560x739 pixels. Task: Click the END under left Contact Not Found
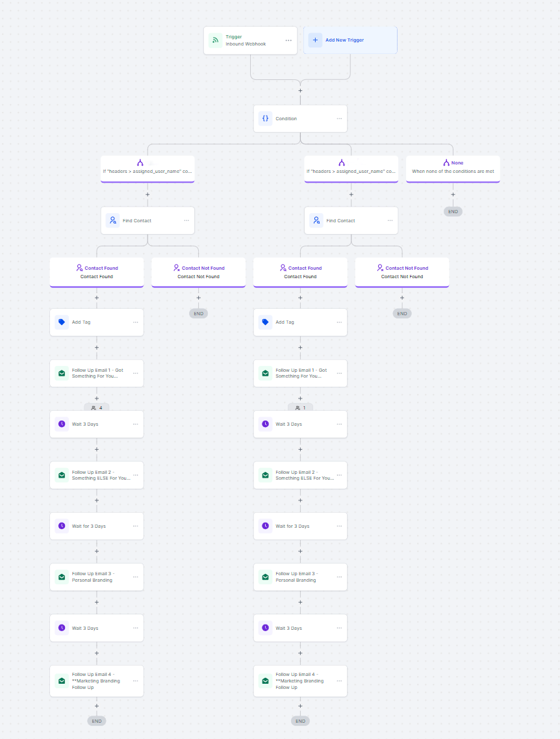point(198,313)
